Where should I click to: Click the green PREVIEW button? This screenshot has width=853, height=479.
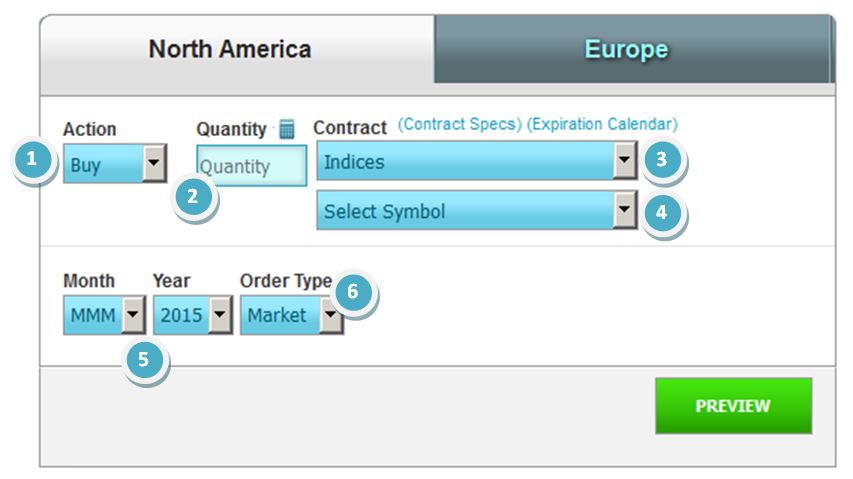tap(733, 406)
